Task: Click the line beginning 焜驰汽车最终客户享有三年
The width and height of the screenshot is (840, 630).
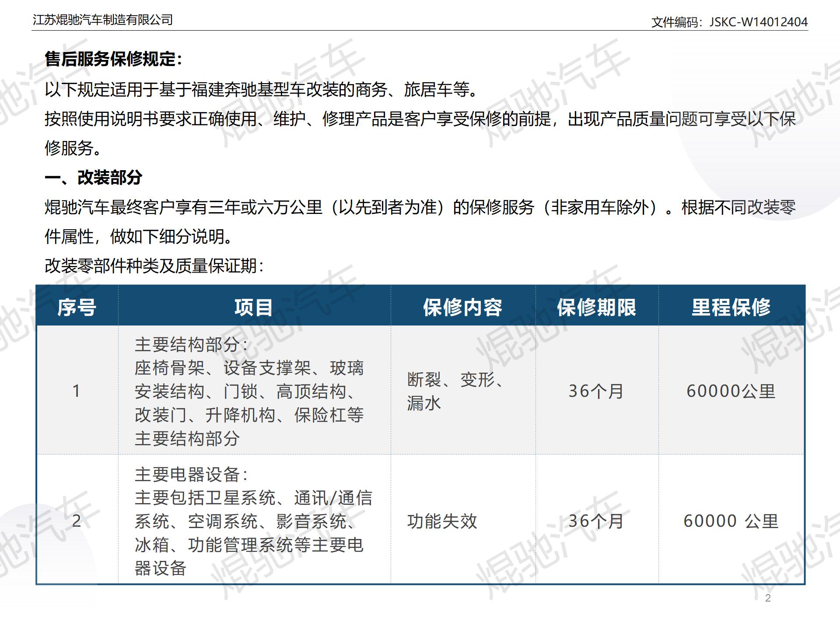Action: [420, 207]
